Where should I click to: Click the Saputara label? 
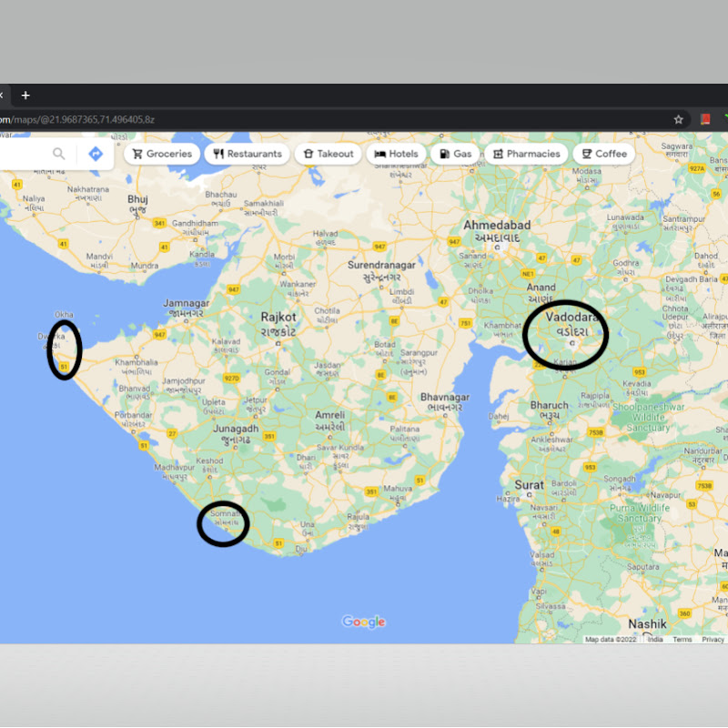643,566
